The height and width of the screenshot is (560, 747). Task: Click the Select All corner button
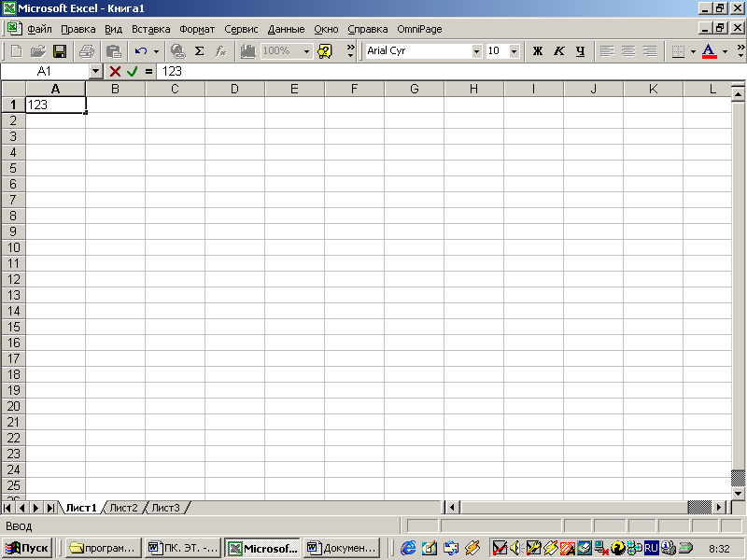pyautogui.click(x=13, y=89)
